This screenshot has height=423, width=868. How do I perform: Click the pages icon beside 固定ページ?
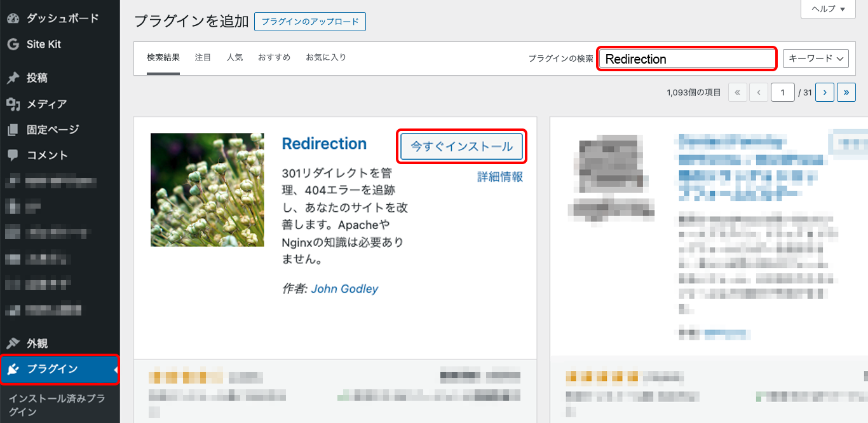point(13,130)
